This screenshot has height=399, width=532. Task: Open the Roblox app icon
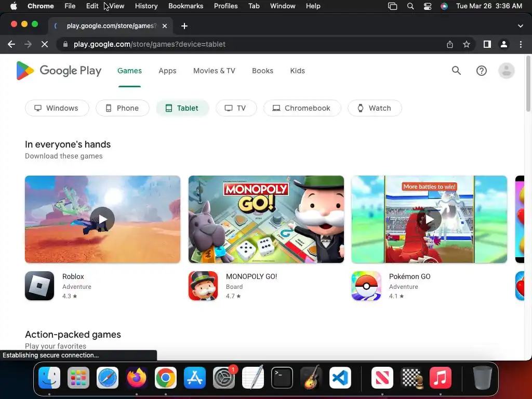point(39,286)
